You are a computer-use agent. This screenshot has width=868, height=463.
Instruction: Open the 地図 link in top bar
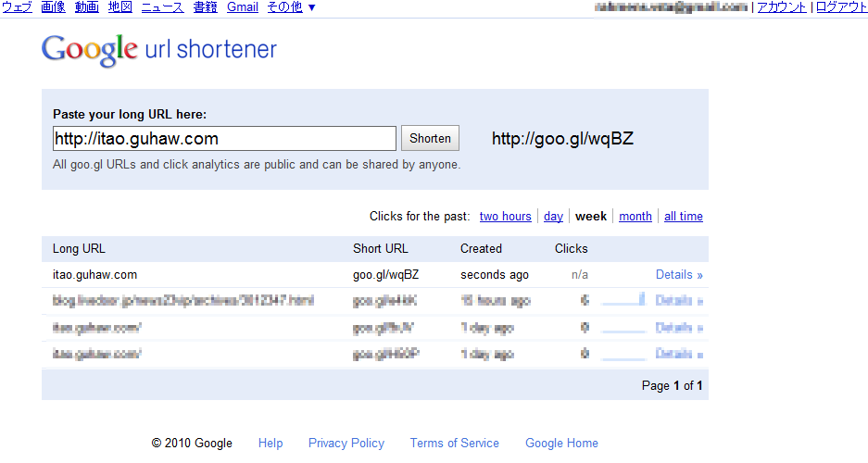[120, 7]
